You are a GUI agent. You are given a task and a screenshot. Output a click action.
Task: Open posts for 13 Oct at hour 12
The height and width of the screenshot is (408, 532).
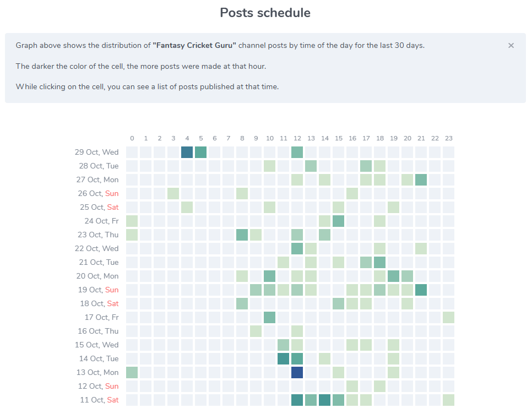(x=297, y=373)
